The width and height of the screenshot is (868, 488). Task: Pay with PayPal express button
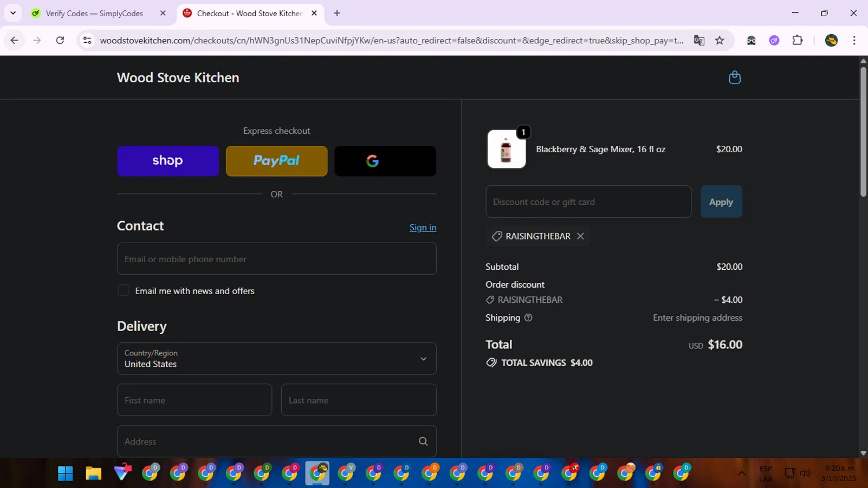277,161
